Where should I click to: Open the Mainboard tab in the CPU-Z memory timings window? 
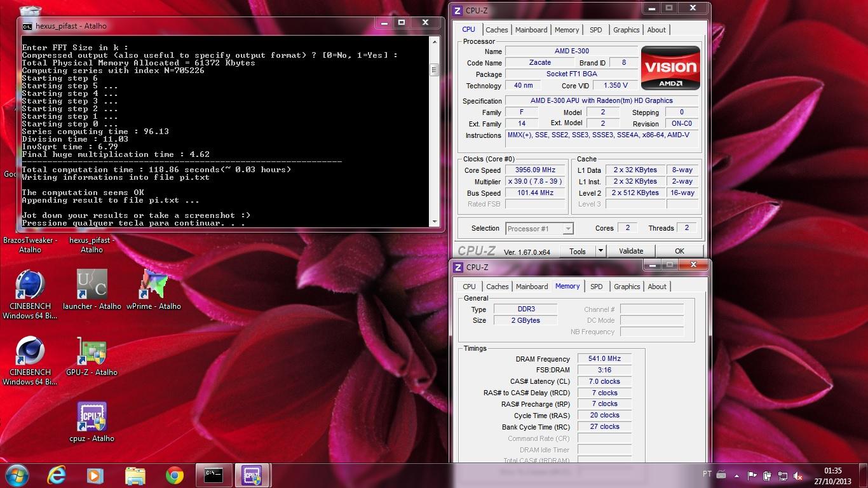tap(532, 287)
